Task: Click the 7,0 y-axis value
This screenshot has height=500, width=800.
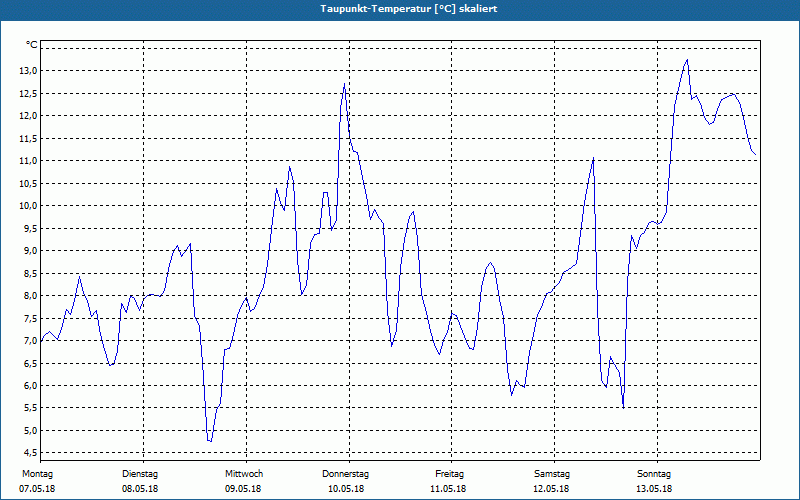Action: (30, 341)
